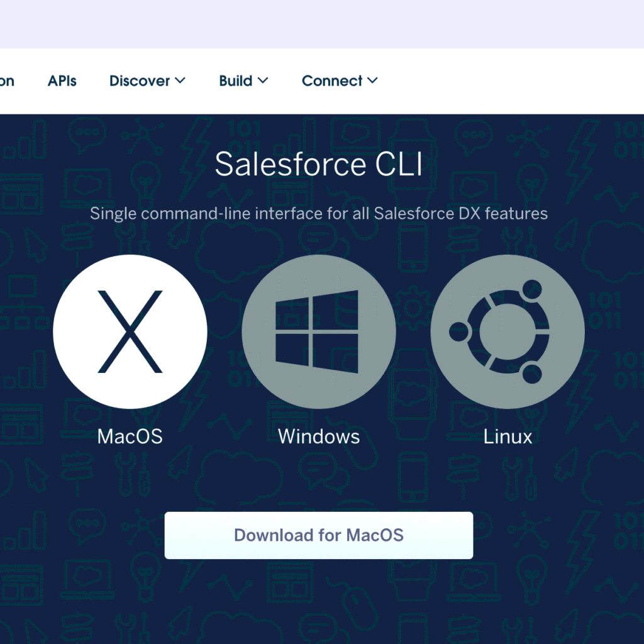Expand the Build dropdown menu
This screenshot has width=644, height=644.
pos(243,80)
